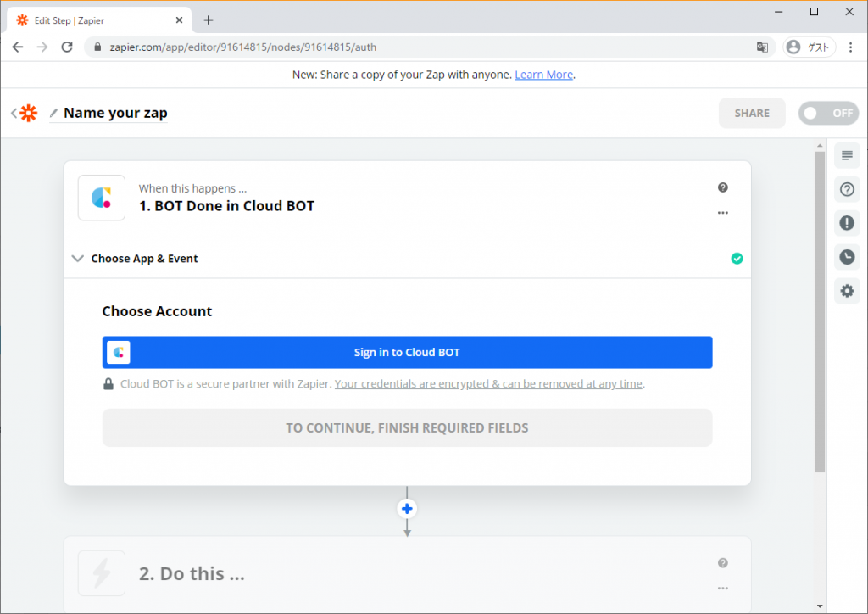
Task: Open the settings gear icon in sidebar
Action: (847, 291)
